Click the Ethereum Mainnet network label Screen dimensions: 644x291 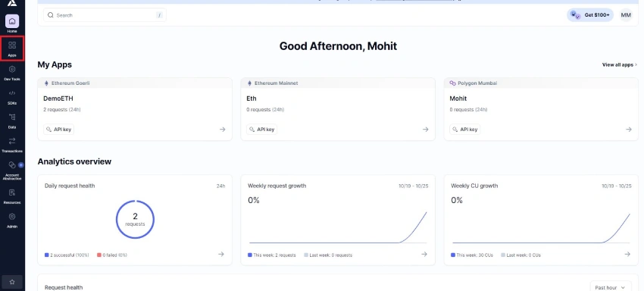coord(276,83)
